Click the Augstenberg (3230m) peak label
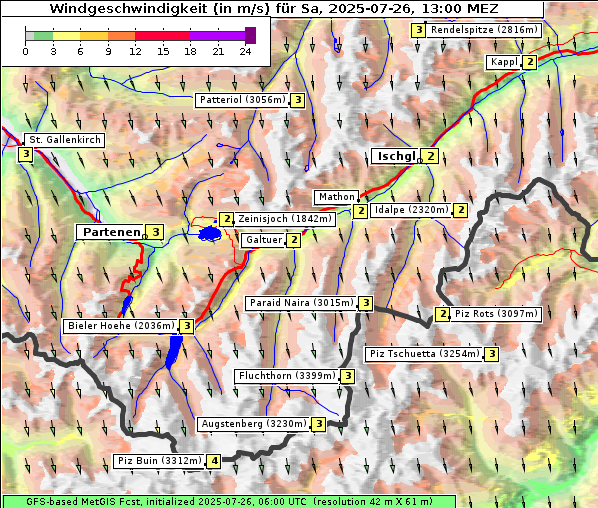This screenshot has width=598, height=508. coord(254,424)
